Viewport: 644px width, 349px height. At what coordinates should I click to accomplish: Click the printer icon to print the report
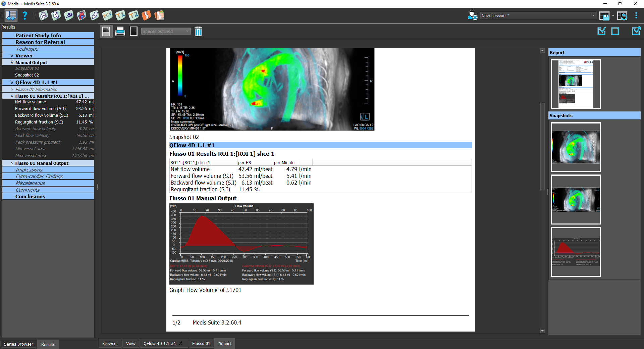[x=120, y=32]
